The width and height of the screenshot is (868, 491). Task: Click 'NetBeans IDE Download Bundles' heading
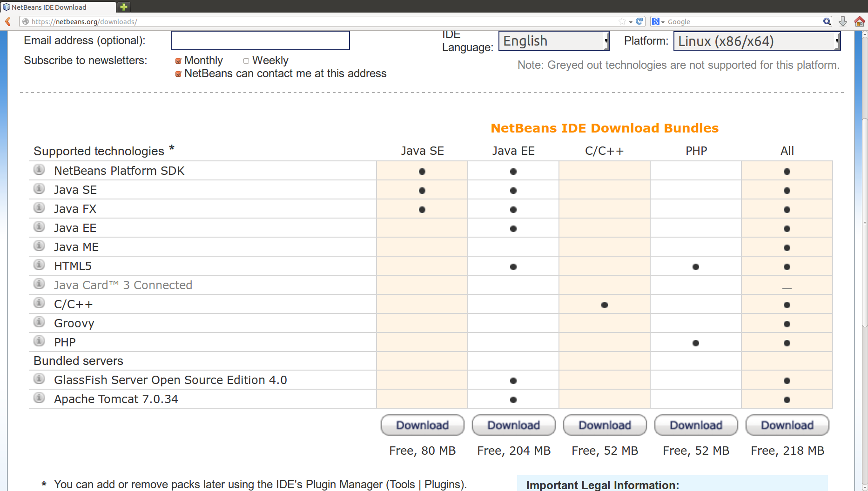point(605,128)
